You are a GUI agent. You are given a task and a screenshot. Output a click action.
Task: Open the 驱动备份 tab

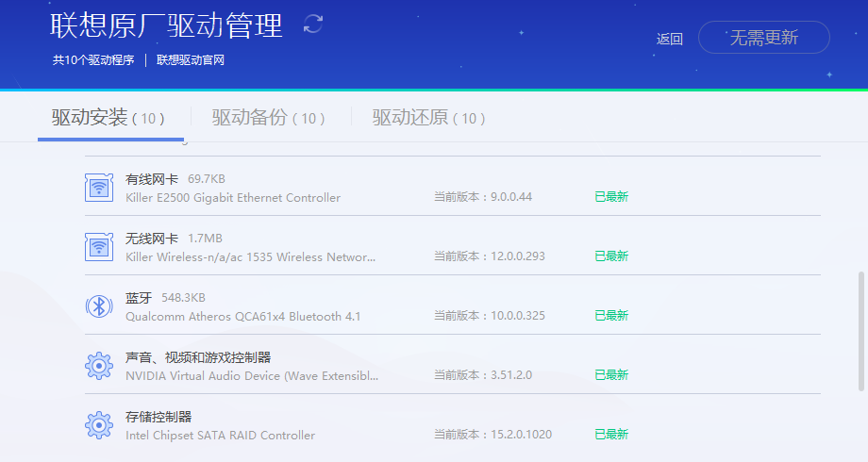tap(269, 118)
